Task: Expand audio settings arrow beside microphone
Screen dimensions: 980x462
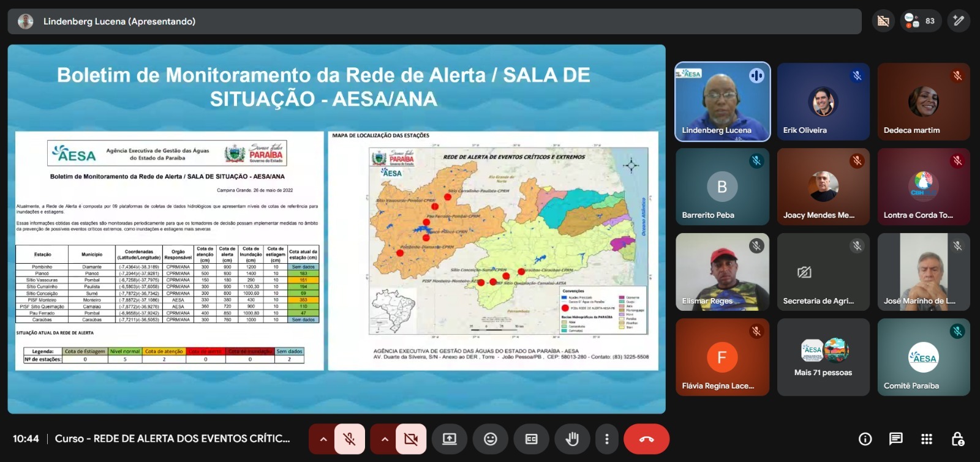Action: 323,439
